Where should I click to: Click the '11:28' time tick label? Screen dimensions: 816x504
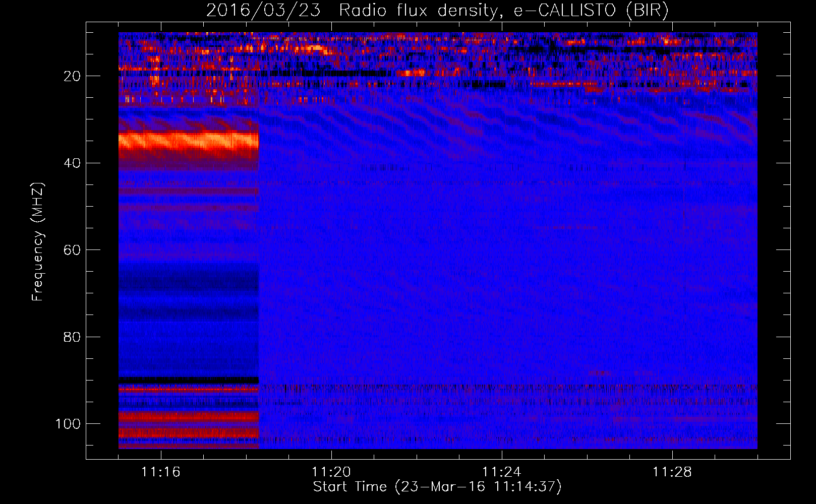(x=672, y=472)
